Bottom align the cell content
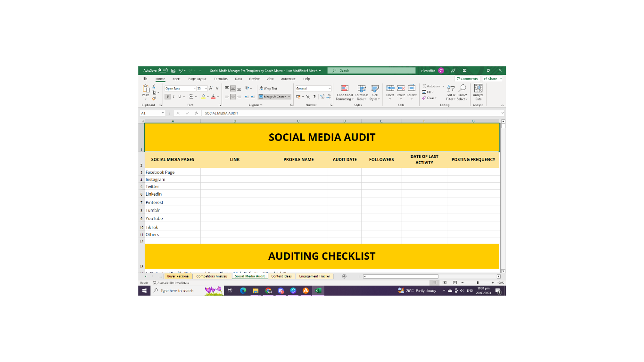644x362 pixels. click(239, 88)
